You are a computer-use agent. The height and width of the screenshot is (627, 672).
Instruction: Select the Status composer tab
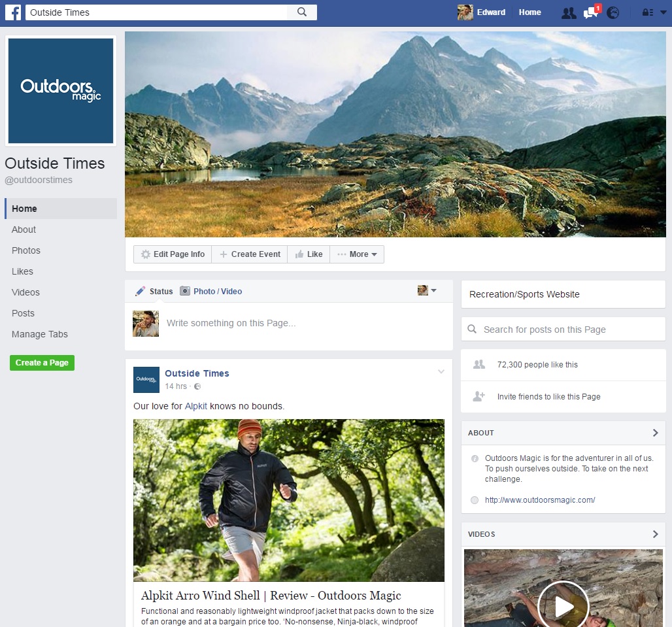[161, 292]
